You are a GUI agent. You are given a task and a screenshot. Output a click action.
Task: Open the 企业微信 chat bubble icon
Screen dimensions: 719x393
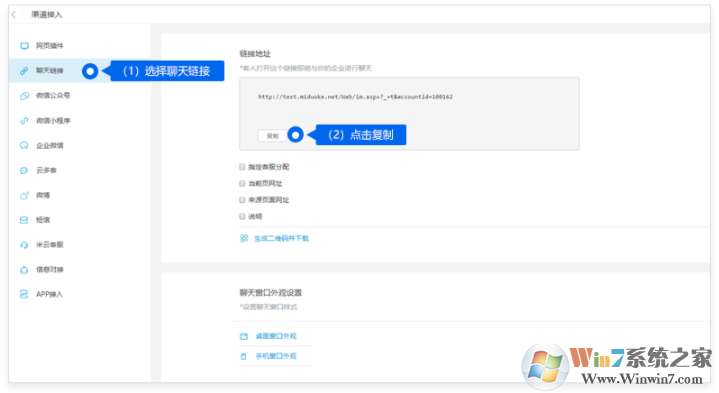(x=24, y=146)
